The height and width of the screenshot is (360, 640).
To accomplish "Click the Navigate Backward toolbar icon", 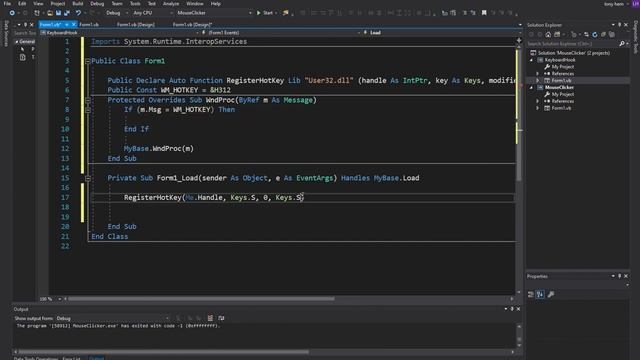I will [12, 13].
